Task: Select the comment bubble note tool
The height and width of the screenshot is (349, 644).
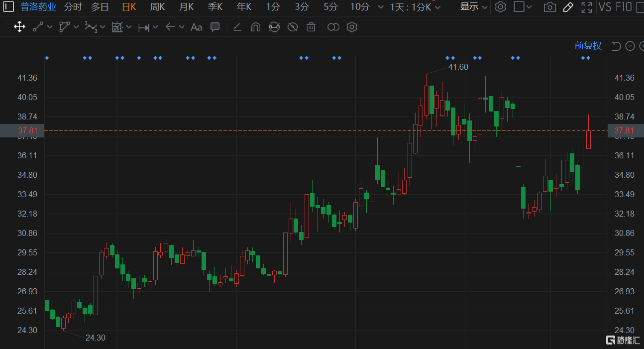Action: pos(215,27)
